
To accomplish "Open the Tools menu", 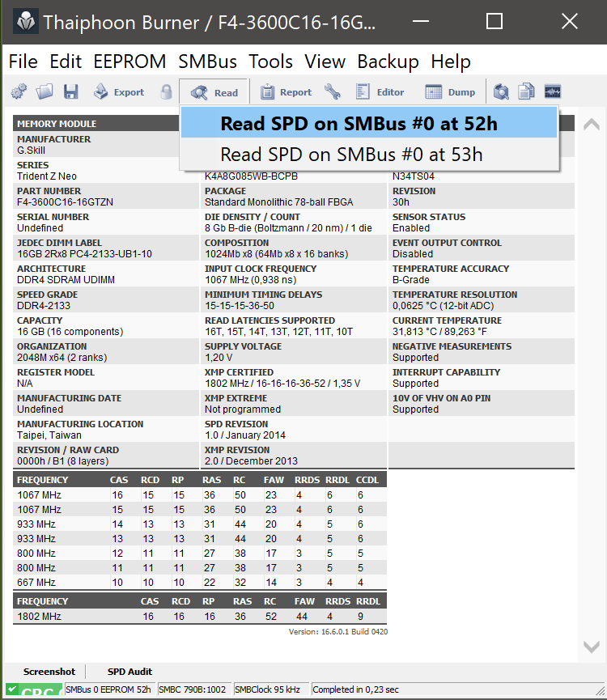I will point(270,62).
